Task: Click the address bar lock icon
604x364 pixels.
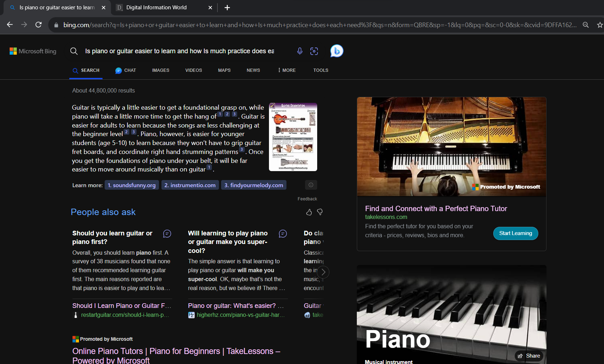Action: click(56, 25)
